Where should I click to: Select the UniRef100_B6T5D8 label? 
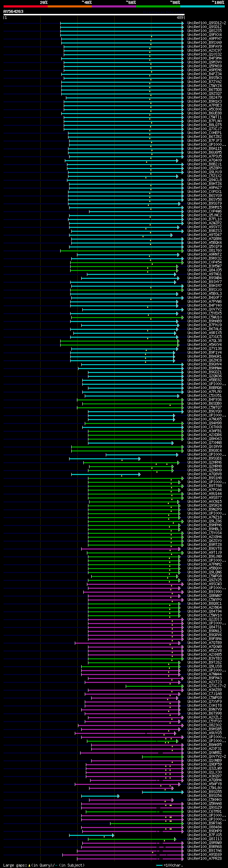coord(204,90)
